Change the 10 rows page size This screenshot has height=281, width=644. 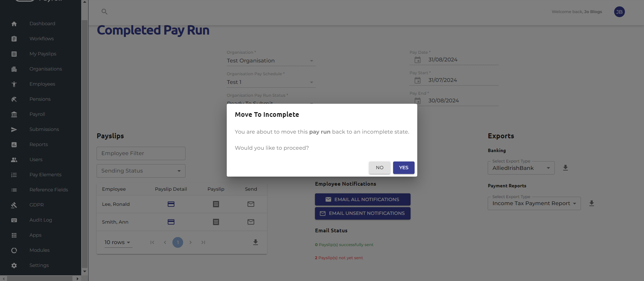(118, 242)
